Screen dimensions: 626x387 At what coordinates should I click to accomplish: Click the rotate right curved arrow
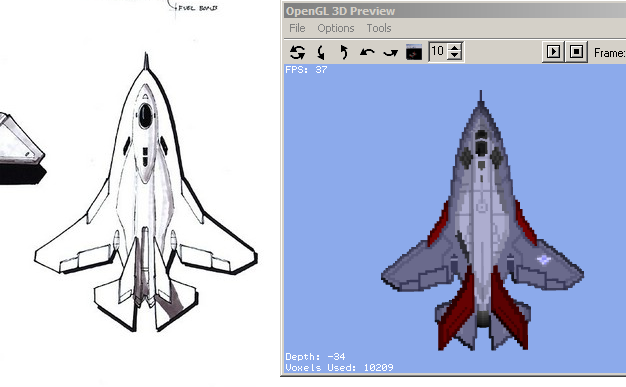coord(390,52)
